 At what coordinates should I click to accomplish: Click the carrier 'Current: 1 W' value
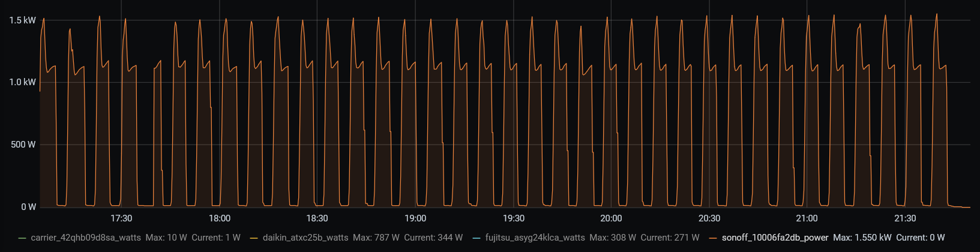coord(216,238)
